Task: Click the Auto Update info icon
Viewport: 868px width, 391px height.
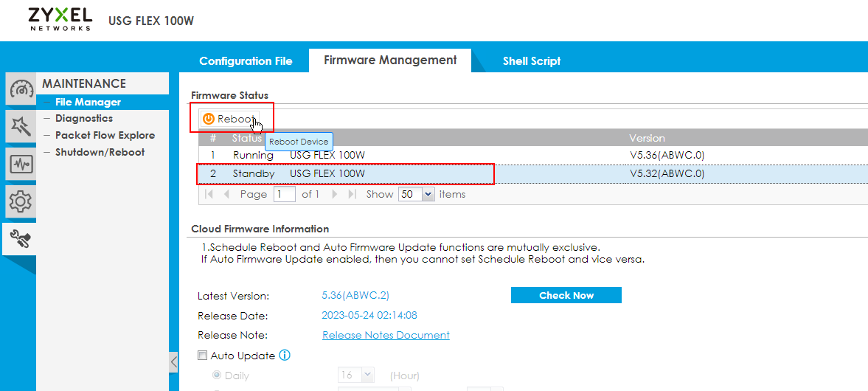Action: pyautogui.click(x=285, y=356)
